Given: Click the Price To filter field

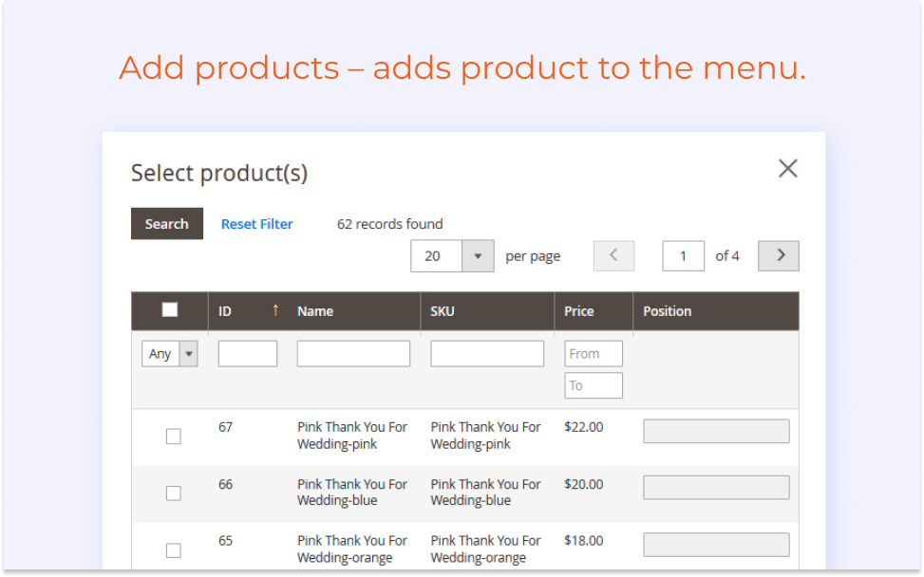Looking at the screenshot, I should 594,385.
